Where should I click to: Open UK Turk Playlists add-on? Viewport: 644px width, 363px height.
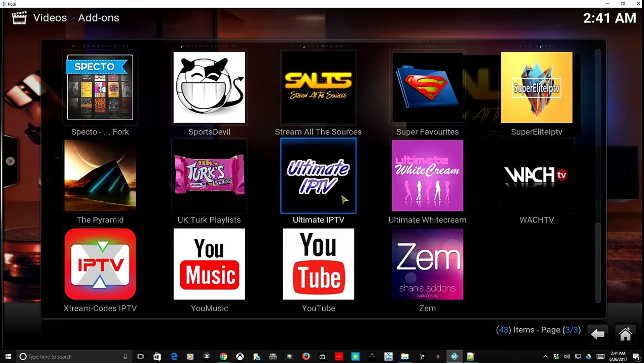209,175
